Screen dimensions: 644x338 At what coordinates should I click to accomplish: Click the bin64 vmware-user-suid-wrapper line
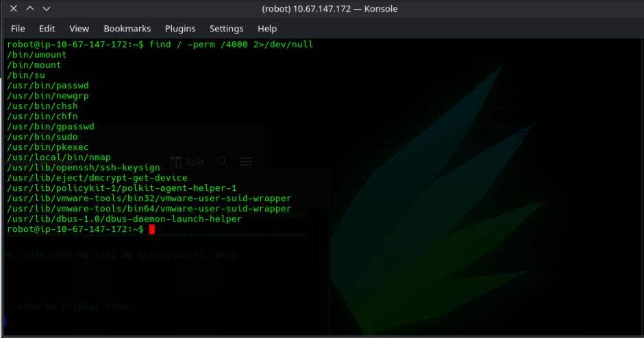point(149,209)
